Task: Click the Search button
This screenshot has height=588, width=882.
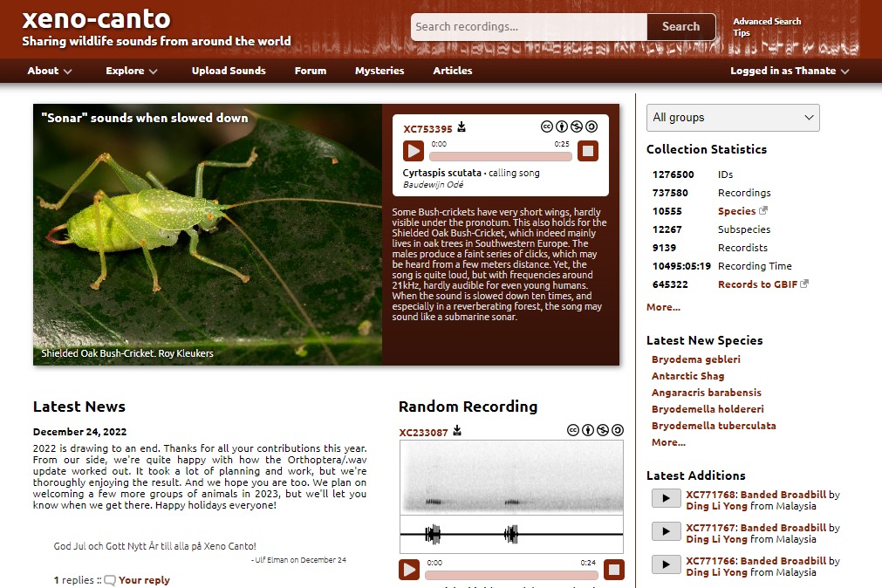Action: 680,26
